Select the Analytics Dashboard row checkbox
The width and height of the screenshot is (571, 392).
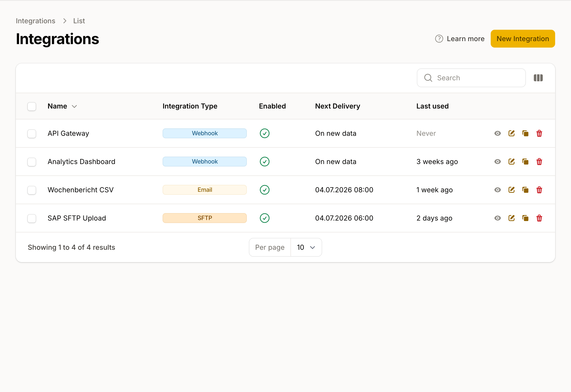tap(32, 162)
